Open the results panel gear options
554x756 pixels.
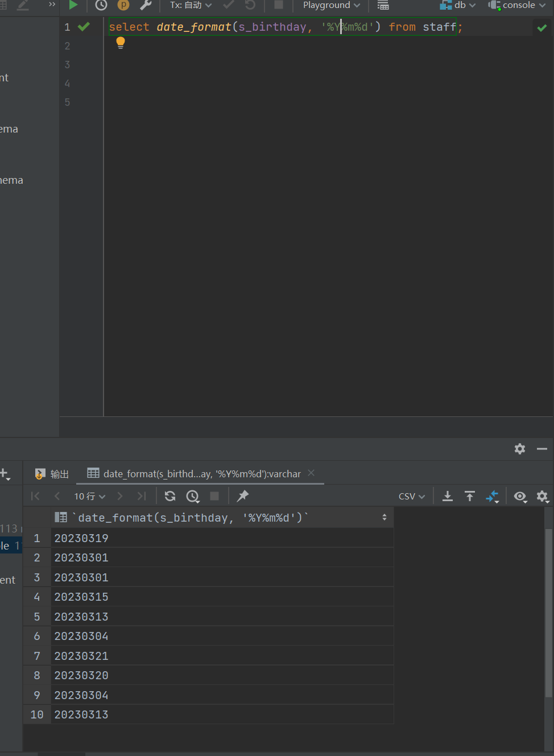(x=520, y=449)
